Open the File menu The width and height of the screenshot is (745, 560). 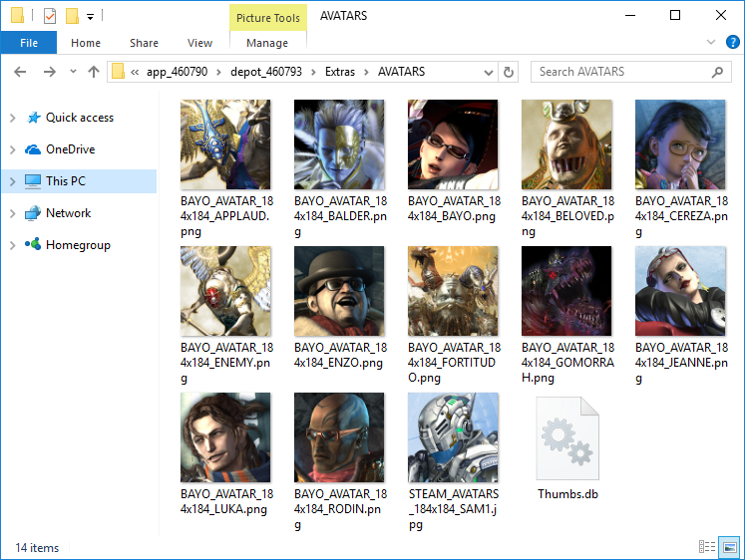28,43
